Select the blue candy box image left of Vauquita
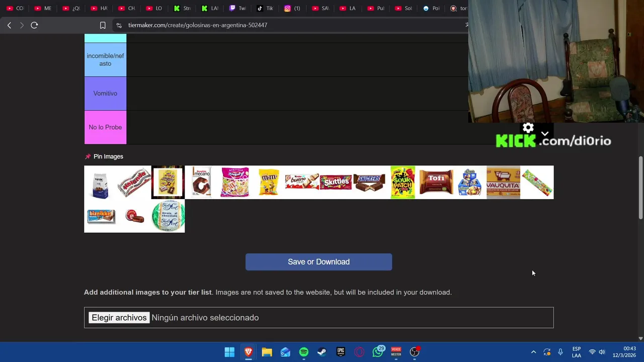644x362 pixels. [470, 183]
